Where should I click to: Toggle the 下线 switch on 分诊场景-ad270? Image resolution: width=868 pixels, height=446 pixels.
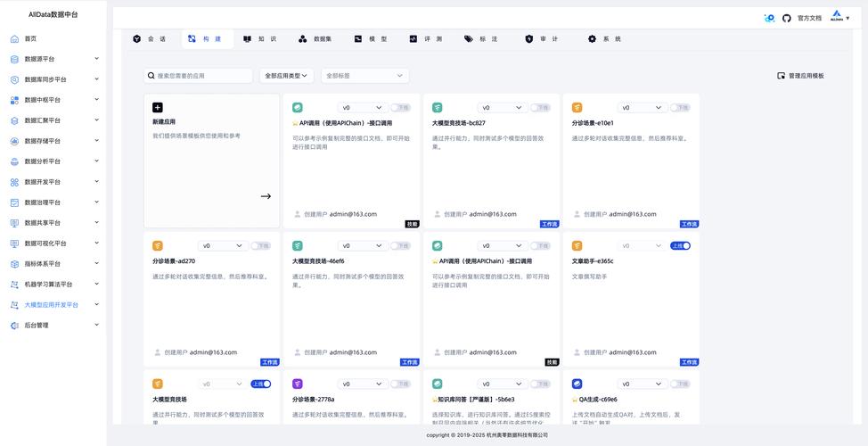click(260, 245)
